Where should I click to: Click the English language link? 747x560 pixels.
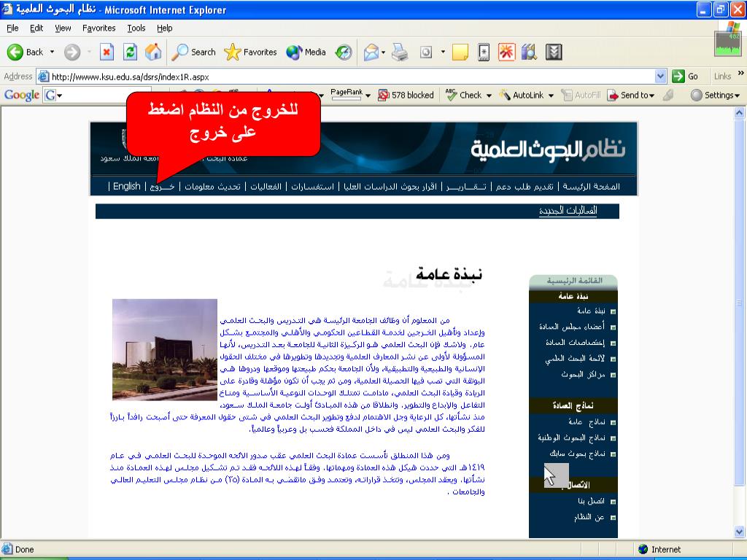point(127,186)
